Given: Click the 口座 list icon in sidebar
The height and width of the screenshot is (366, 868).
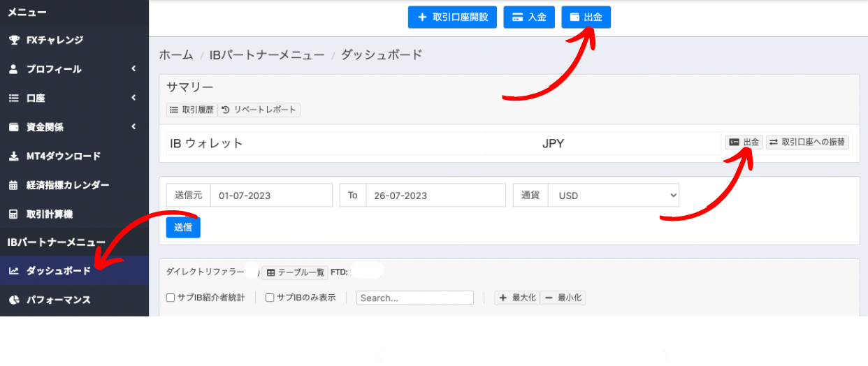Looking at the screenshot, I should click(x=14, y=98).
